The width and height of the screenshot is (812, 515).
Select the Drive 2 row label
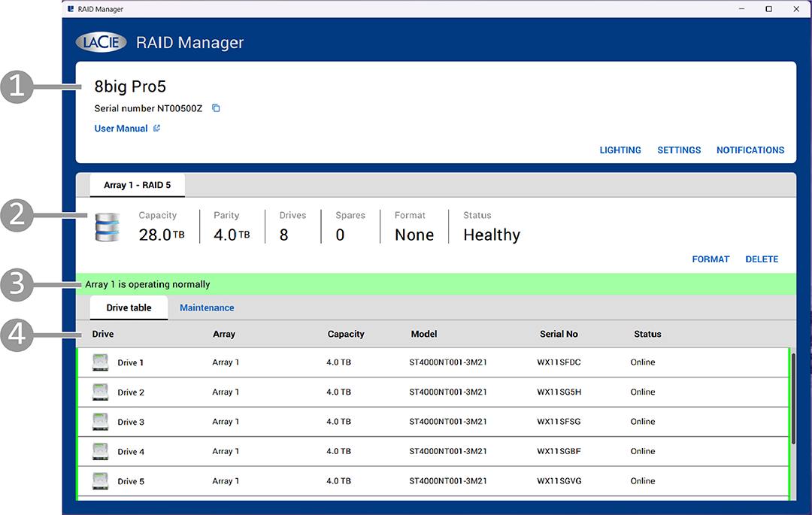131,392
